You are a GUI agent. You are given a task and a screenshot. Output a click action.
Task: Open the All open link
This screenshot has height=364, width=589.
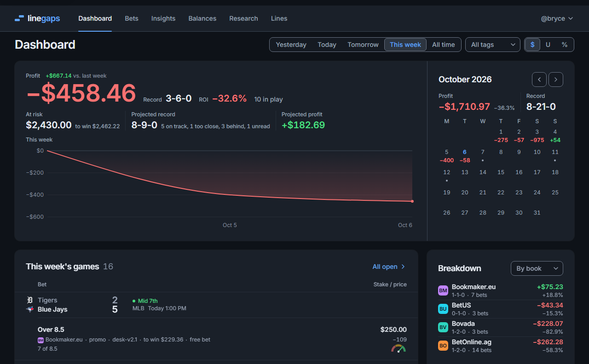point(389,267)
